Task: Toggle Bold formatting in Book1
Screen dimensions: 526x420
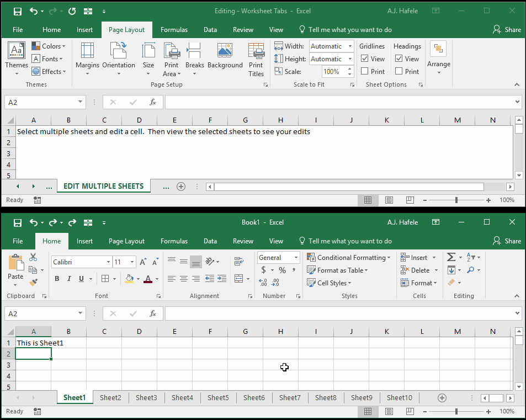Action: (x=57, y=278)
